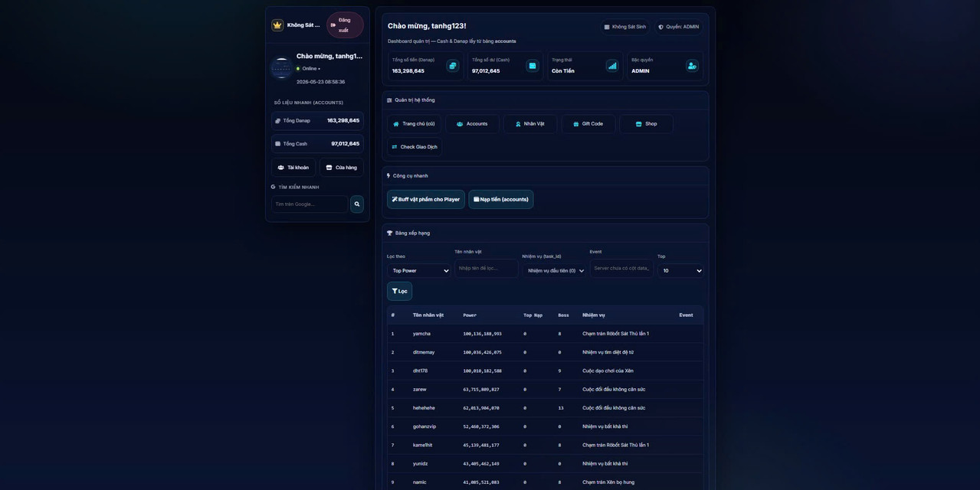The width and height of the screenshot is (980, 490).
Task: Click the Tổng Cash wallet icon in sidebar
Action: (277, 144)
